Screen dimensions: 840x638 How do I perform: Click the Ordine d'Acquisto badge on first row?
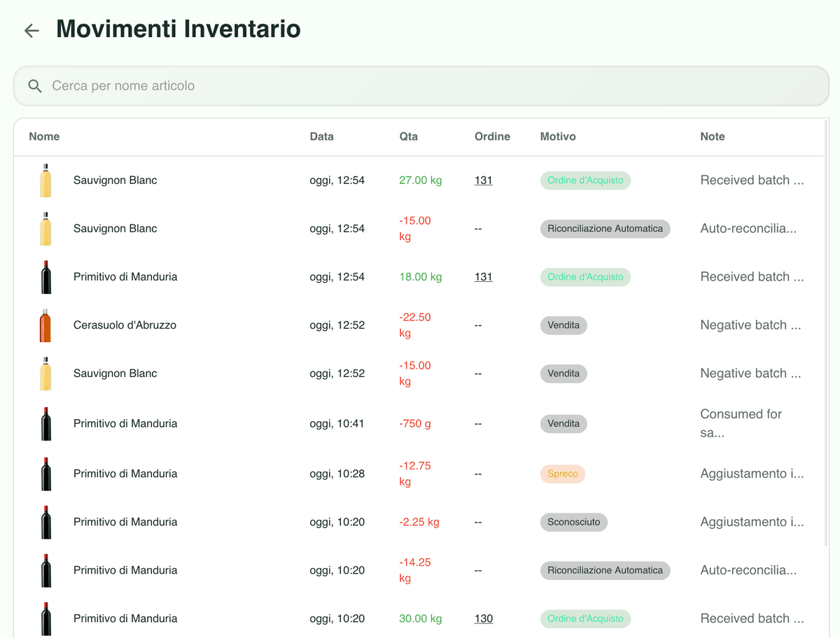coord(585,180)
